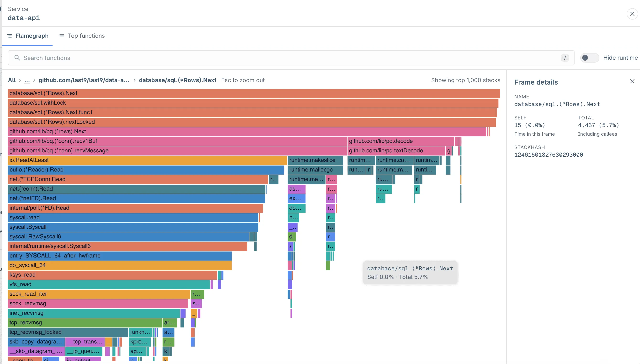640x364 pixels.
Task: Select the net.(*TCPConn).Read frame
Action: [x=138, y=179]
